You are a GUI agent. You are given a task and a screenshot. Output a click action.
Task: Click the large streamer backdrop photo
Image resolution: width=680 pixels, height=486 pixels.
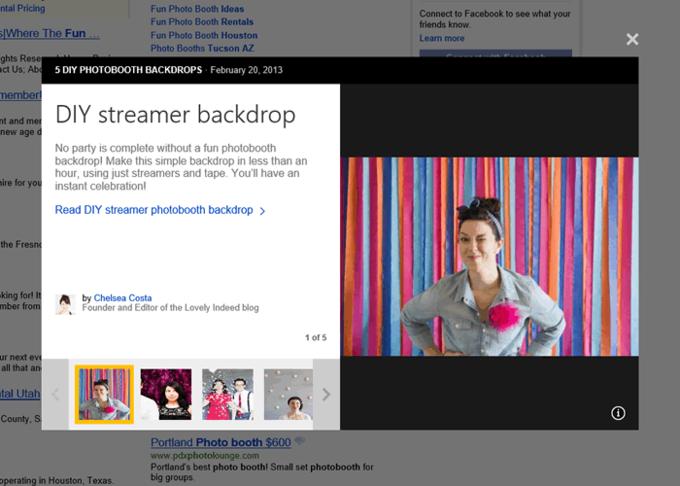489,256
